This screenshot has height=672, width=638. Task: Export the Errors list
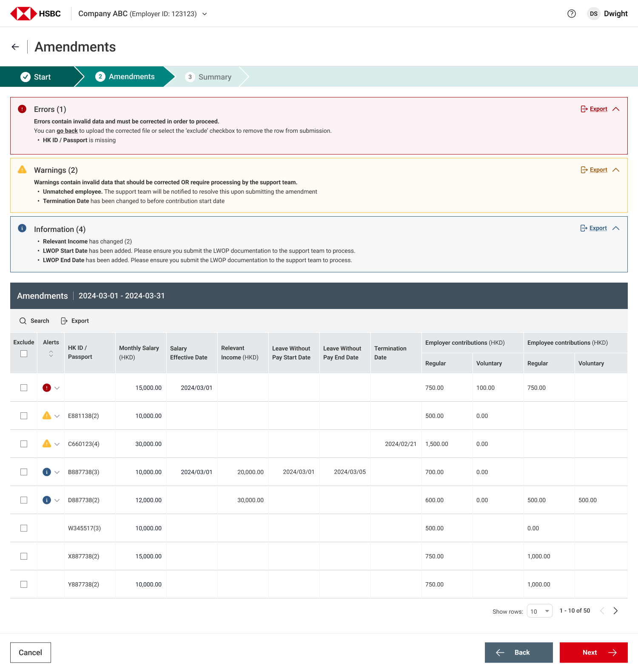(594, 109)
